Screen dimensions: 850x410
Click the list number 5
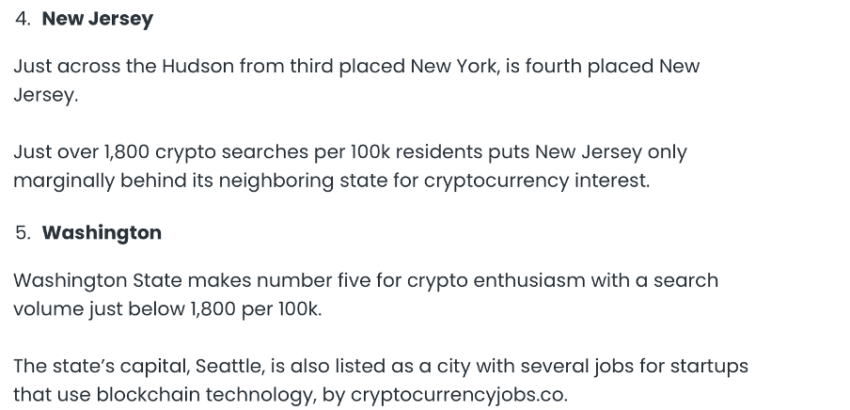click(23, 233)
